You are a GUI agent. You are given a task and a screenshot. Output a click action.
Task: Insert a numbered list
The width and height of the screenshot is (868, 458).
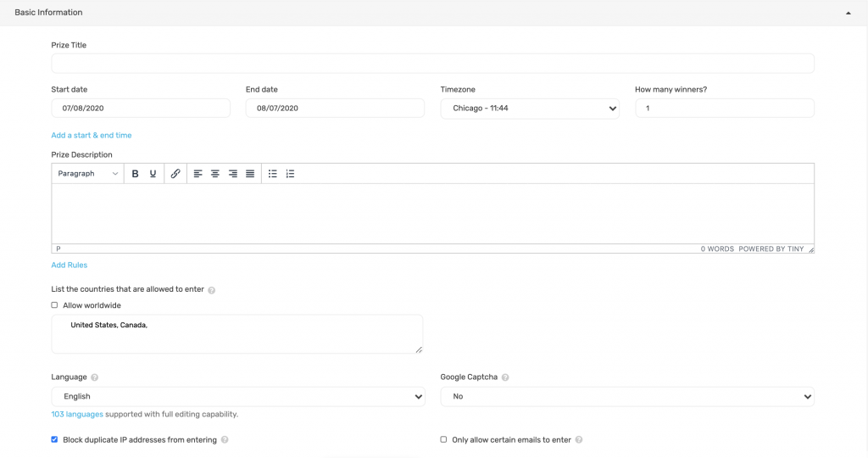pyautogui.click(x=290, y=174)
